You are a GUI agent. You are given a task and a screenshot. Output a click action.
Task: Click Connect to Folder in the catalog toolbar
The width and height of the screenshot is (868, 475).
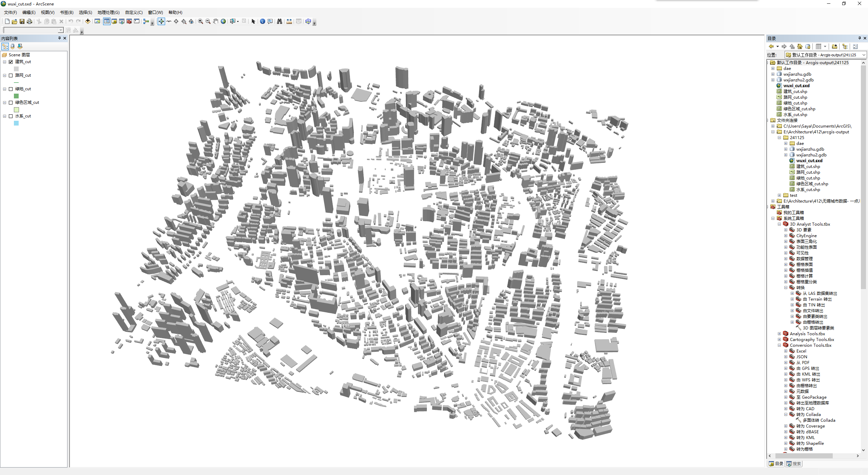pos(835,46)
